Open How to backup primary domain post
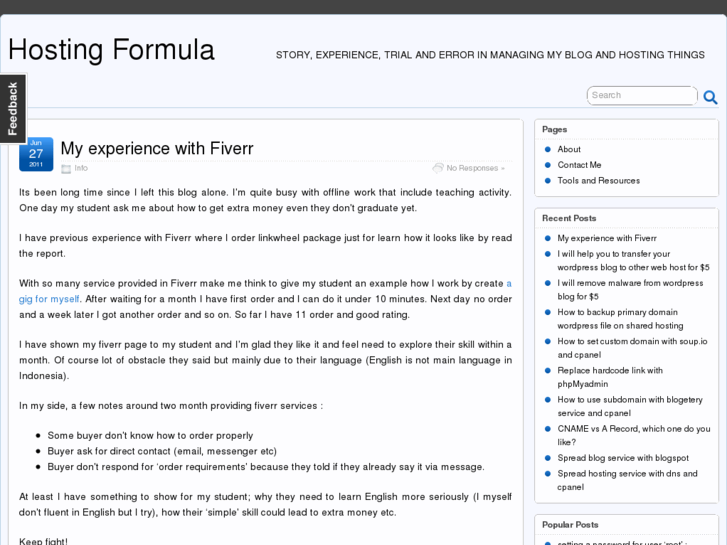Screen dimensions: 727x545 [x=620, y=319]
